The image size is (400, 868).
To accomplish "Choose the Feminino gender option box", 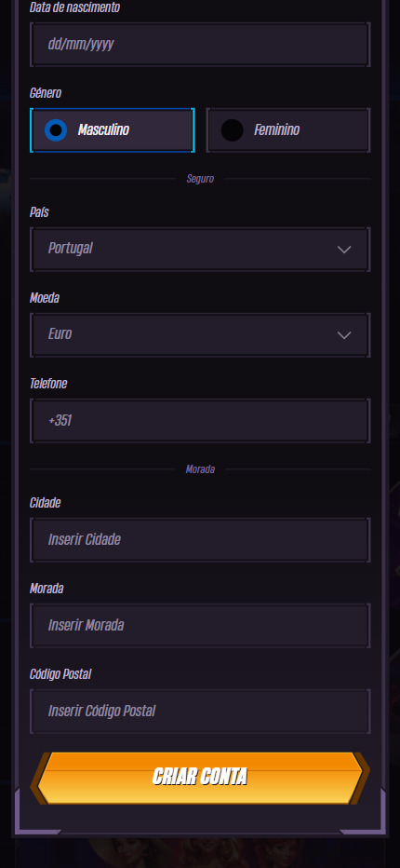I will coord(287,130).
